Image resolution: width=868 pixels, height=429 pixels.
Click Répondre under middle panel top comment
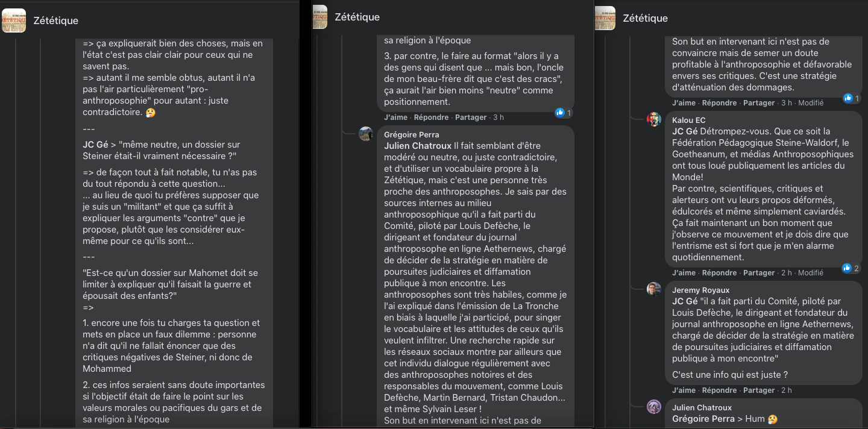pyautogui.click(x=432, y=117)
